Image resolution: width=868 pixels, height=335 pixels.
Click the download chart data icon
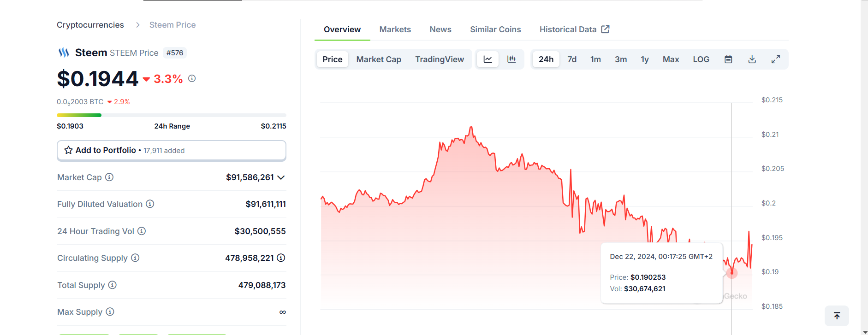[752, 59]
